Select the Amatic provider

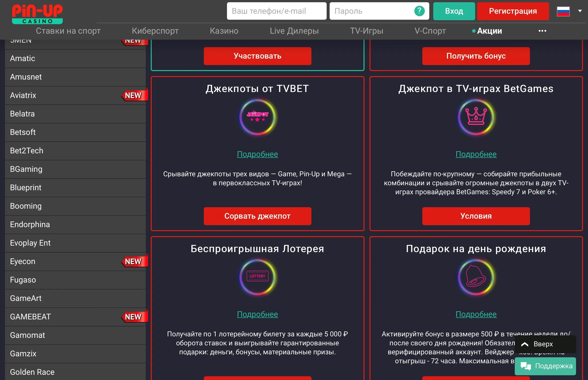pos(75,58)
